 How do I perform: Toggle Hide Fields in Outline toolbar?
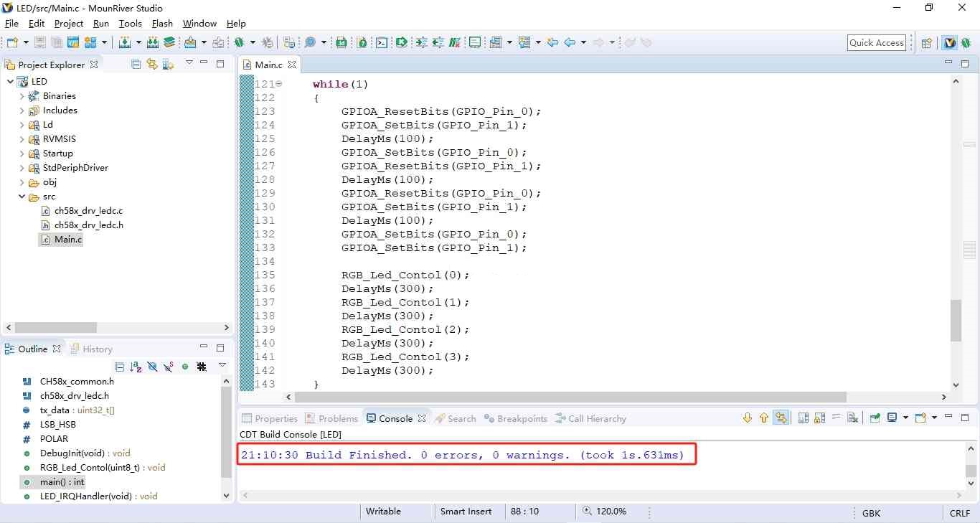click(x=152, y=367)
